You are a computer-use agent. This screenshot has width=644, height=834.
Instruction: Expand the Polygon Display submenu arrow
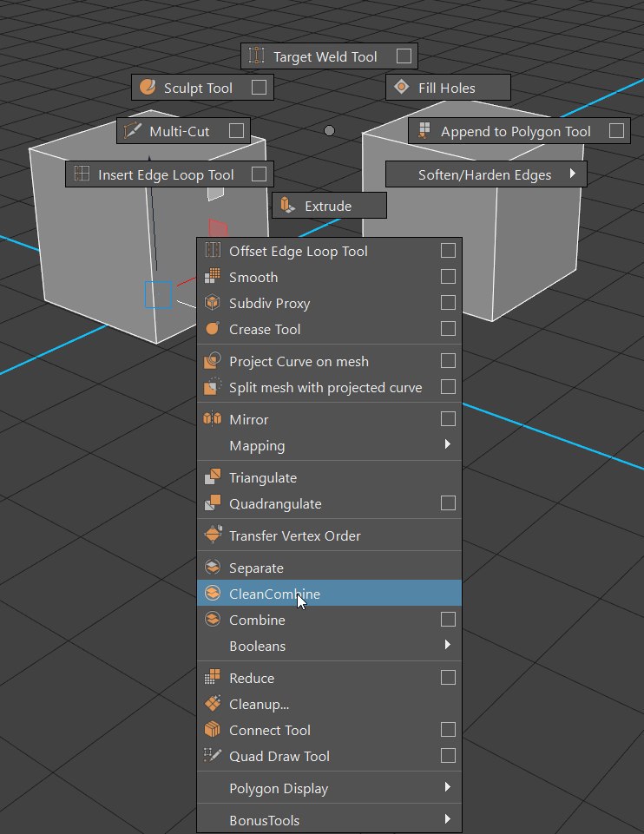[447, 786]
